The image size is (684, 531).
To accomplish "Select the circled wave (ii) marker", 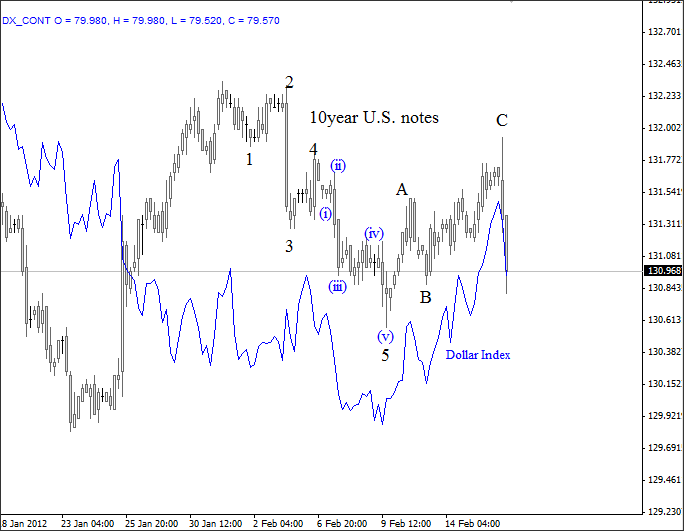I will tap(339, 165).
